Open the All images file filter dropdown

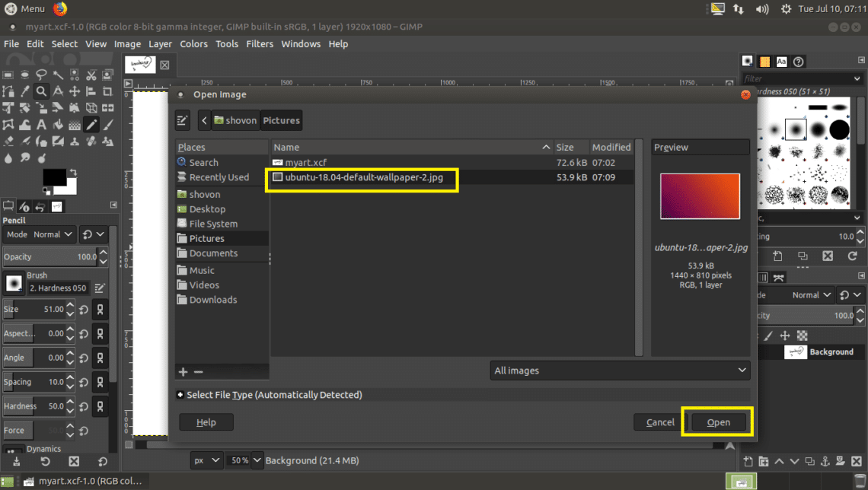click(x=620, y=371)
